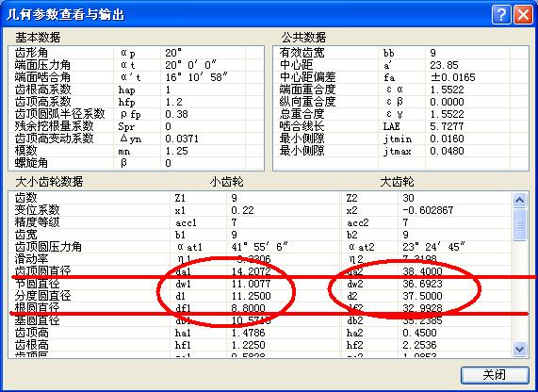
Task: Click the 啮合线长 LAE value 5.7277
Action: (x=447, y=126)
